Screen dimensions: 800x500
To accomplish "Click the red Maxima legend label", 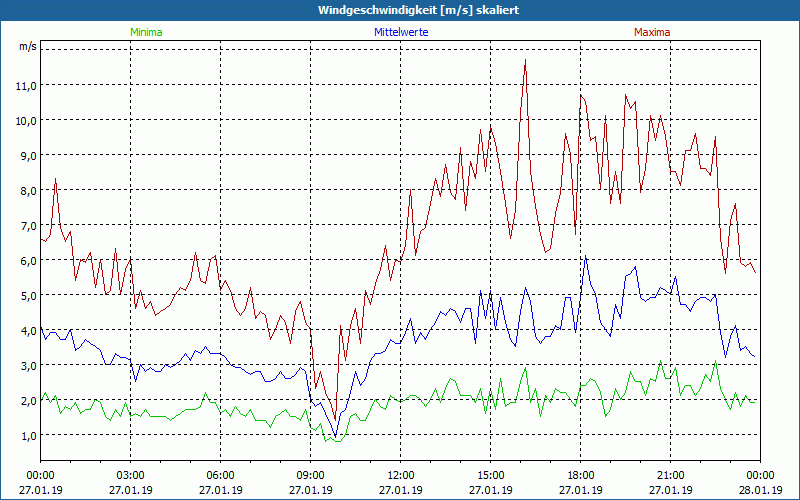I will (x=652, y=32).
